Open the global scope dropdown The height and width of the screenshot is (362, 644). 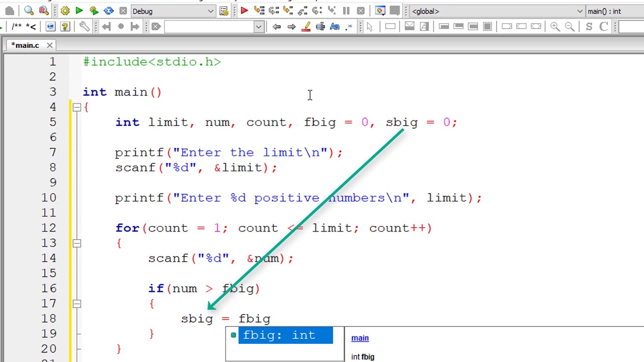497,11
